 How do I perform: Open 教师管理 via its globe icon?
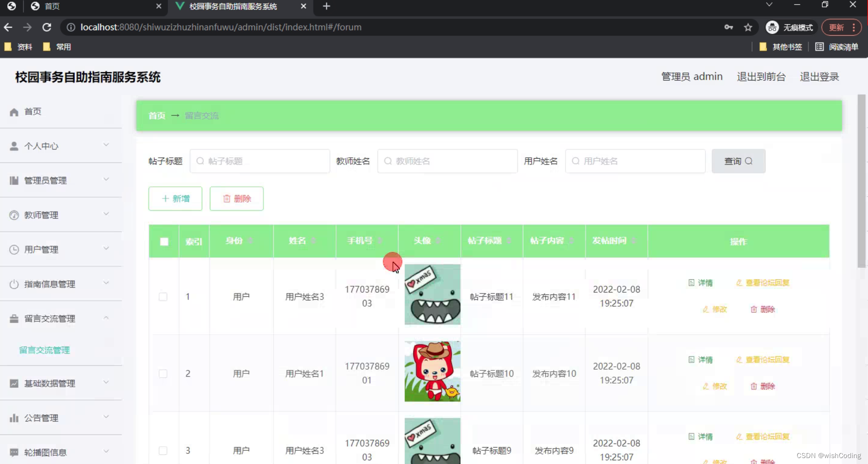(14, 215)
